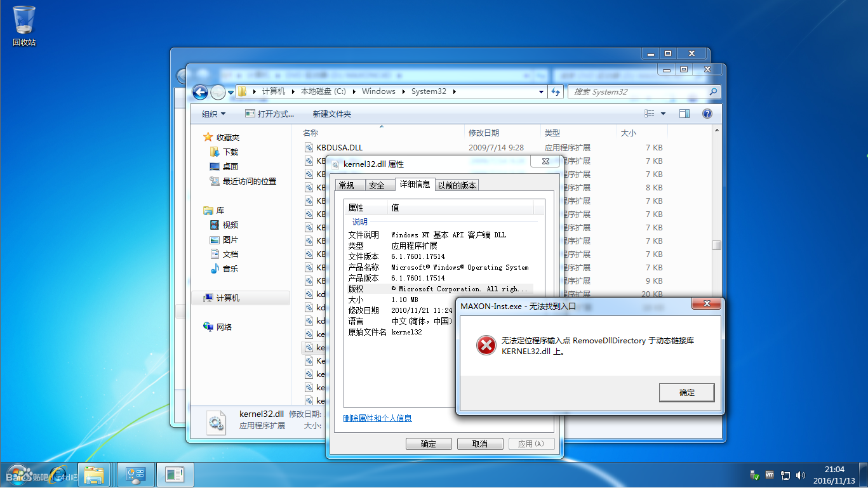Click the Help question mark icon
This screenshot has width=868, height=488.
point(707,114)
